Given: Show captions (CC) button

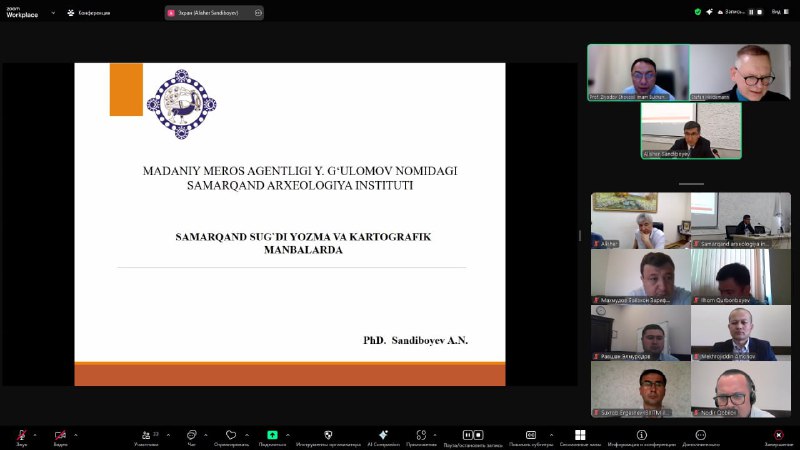Looking at the screenshot, I should pos(531,435).
